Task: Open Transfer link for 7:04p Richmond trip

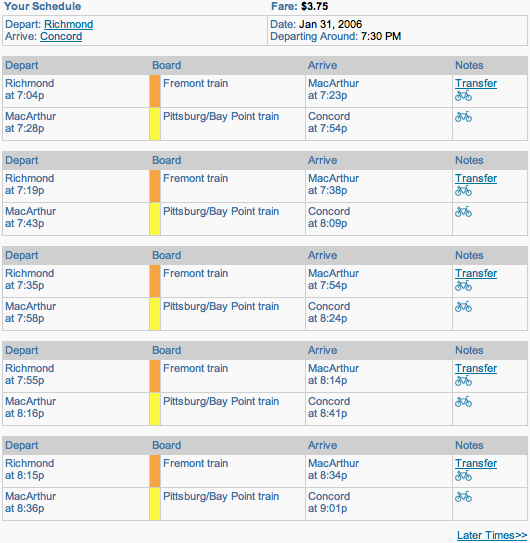Action: (476, 83)
